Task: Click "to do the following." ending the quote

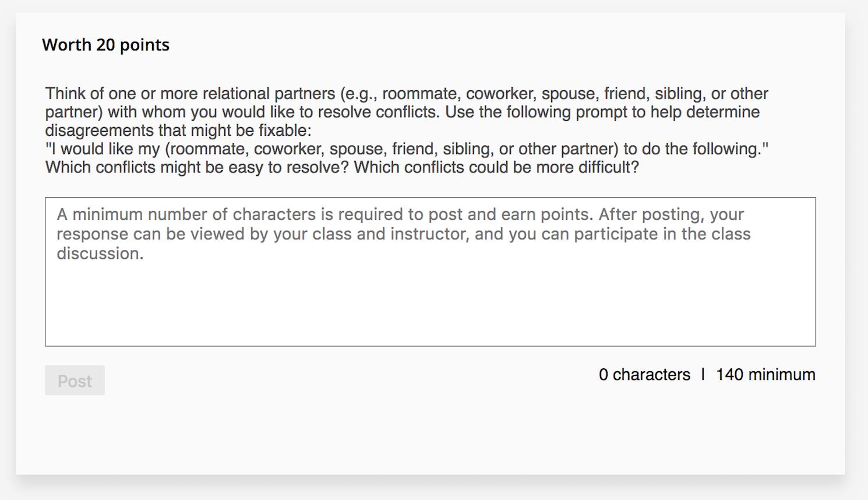Action: click(x=696, y=149)
